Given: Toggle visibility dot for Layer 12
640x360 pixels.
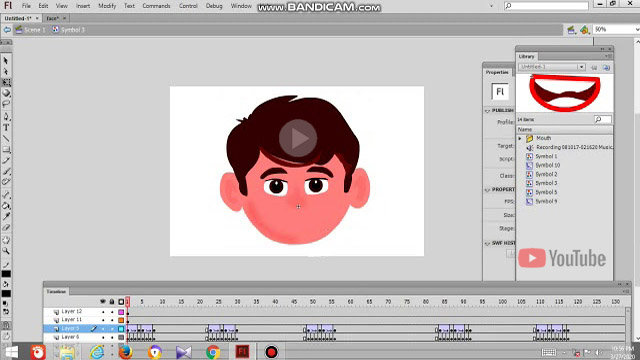Looking at the screenshot, I should 103,312.
